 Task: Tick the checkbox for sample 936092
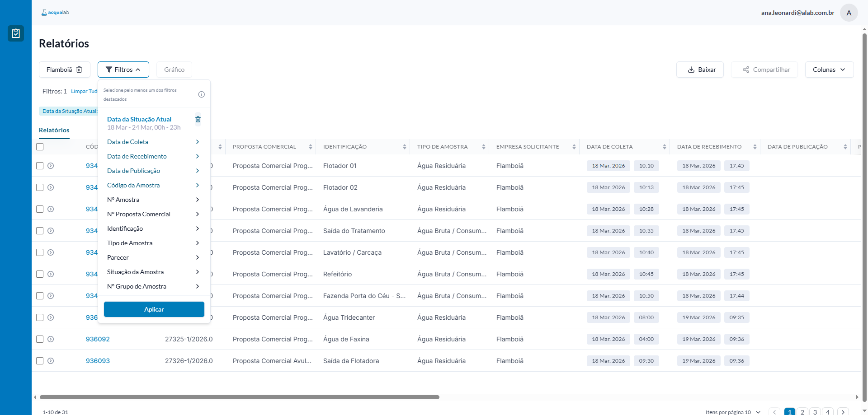click(x=40, y=339)
